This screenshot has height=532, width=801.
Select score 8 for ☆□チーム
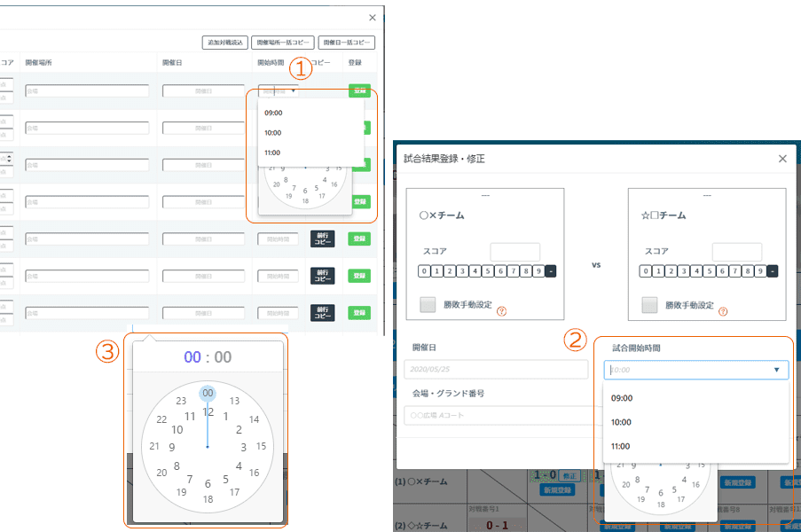(x=748, y=271)
